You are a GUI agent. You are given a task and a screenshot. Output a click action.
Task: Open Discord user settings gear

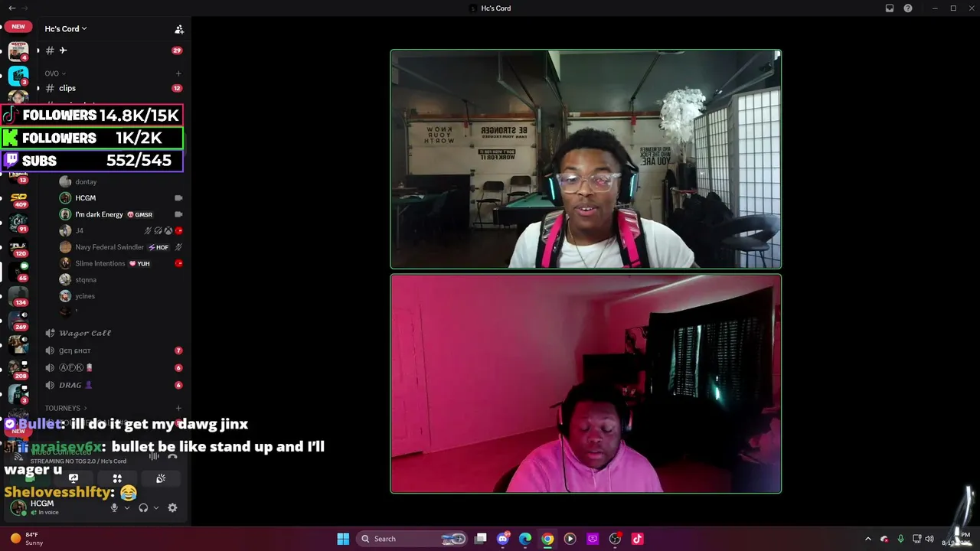pyautogui.click(x=172, y=507)
